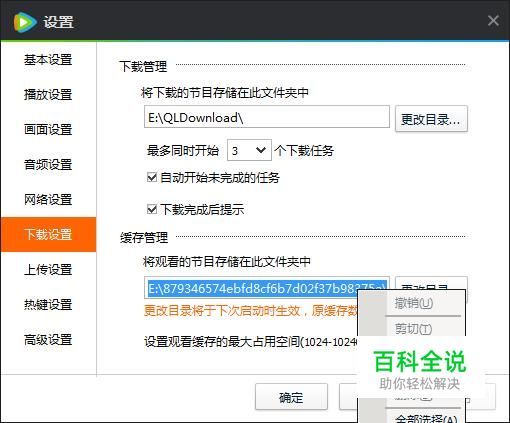This screenshot has width=510, height=423.
Task: Toggle 自动开始未完成的任务 checkbox
Action: 152,177
